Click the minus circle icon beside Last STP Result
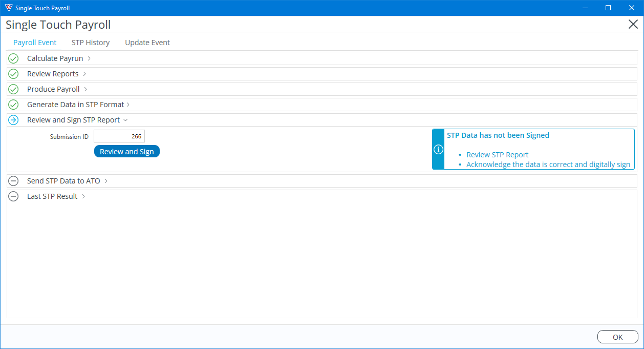The width and height of the screenshot is (644, 349). [x=13, y=196]
